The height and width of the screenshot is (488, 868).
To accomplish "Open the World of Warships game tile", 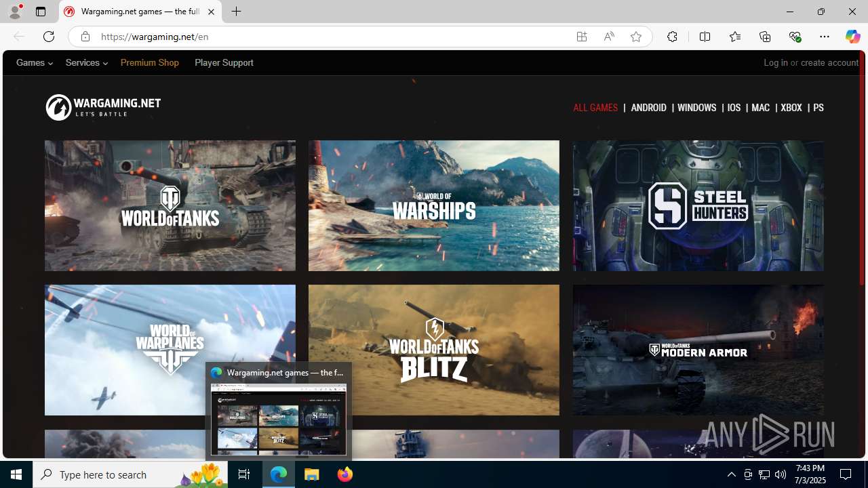I will [x=434, y=205].
